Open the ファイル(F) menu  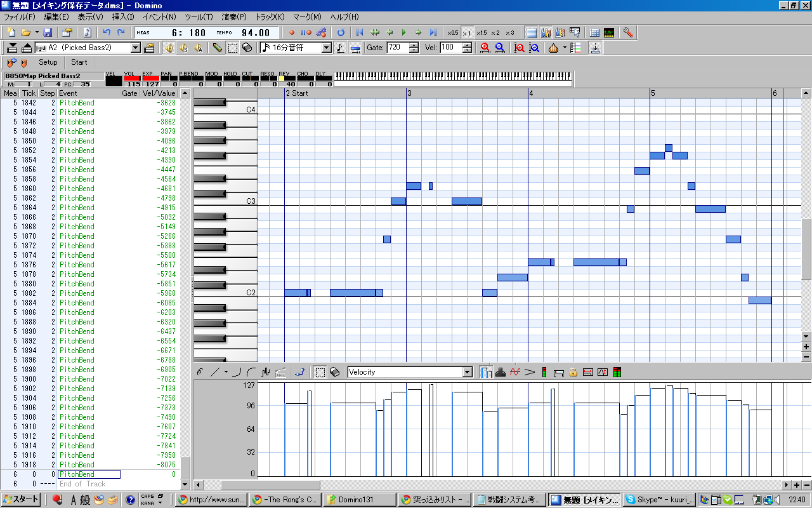pyautogui.click(x=20, y=17)
